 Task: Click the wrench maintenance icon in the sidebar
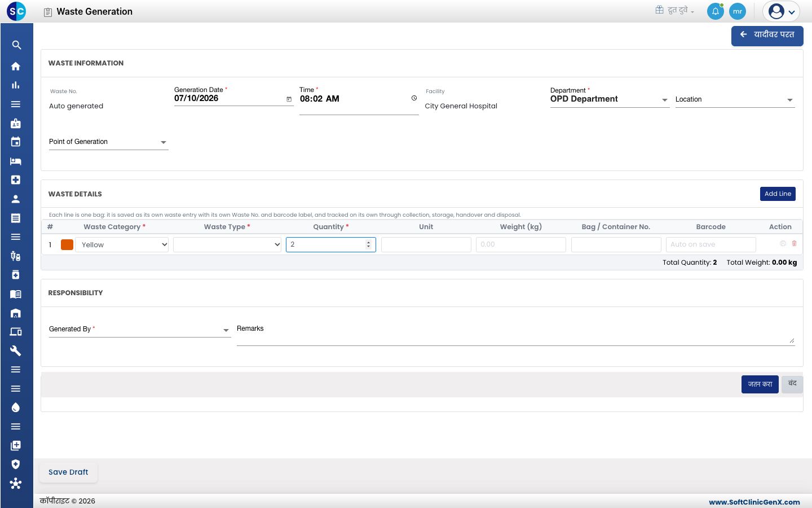coord(16,351)
